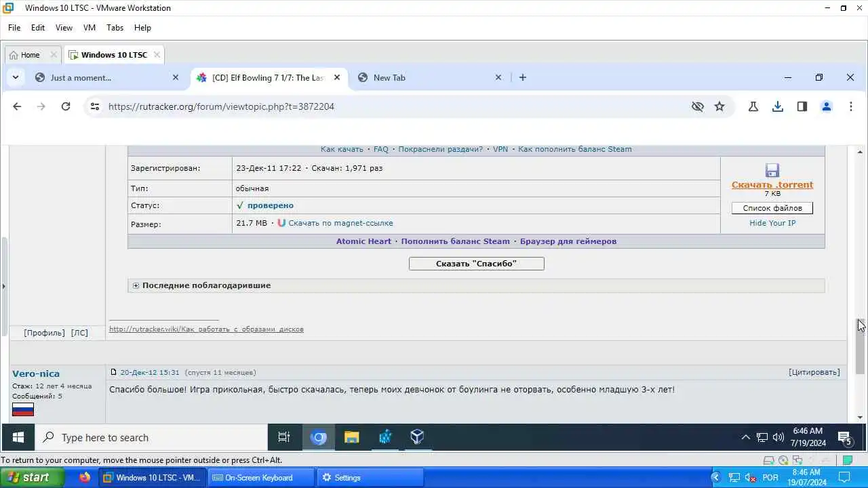Viewport: 868px width, 488px height.
Task: Click the [ЛС] private message link
Action: tap(79, 333)
